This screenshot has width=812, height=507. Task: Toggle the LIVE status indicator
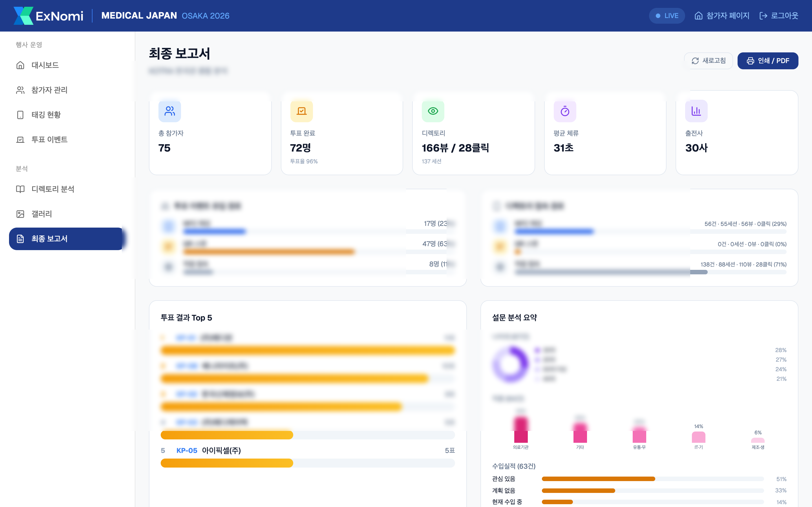point(667,16)
